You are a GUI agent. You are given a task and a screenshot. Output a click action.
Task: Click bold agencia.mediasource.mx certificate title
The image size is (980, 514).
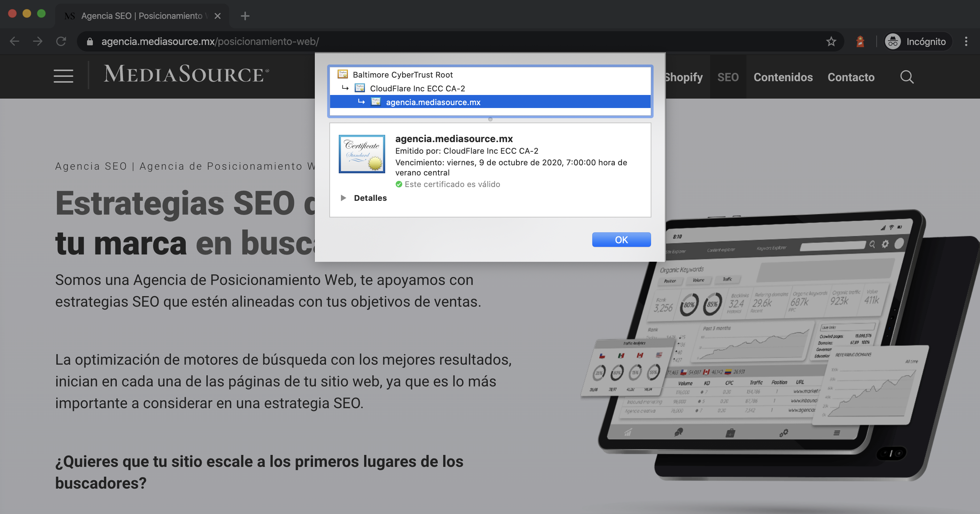click(x=453, y=138)
